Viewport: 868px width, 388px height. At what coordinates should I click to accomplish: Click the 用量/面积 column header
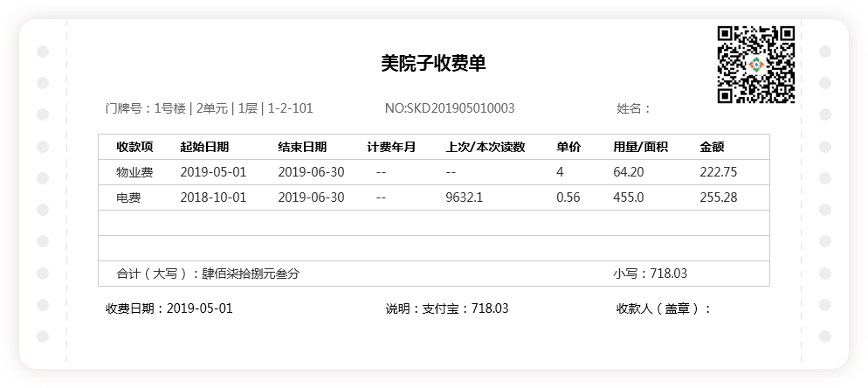640,147
